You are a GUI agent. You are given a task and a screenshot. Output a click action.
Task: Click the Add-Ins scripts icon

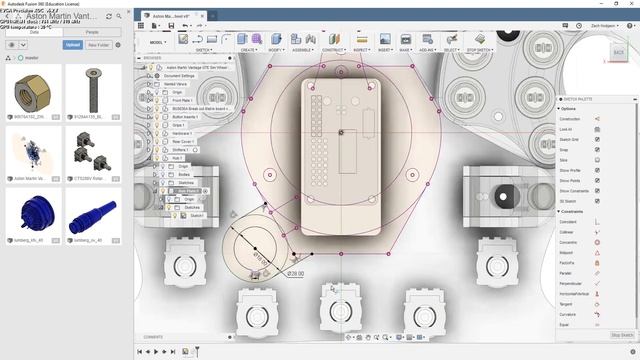pos(427,39)
